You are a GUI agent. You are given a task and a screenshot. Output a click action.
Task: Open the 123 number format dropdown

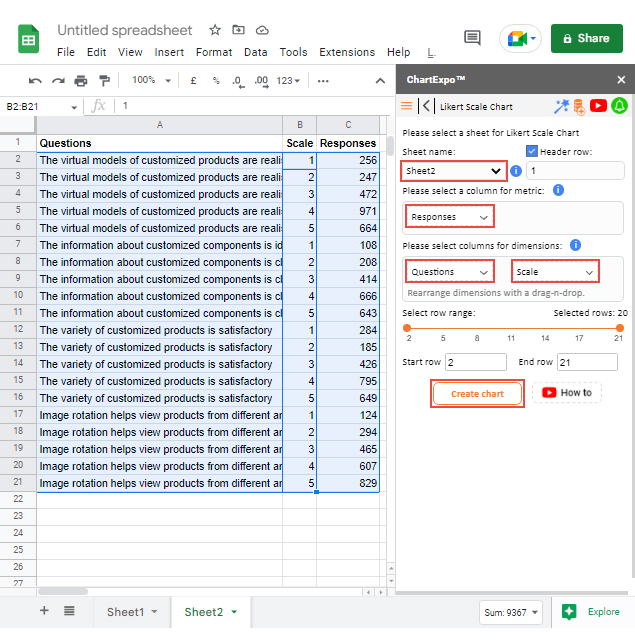pyautogui.click(x=288, y=81)
